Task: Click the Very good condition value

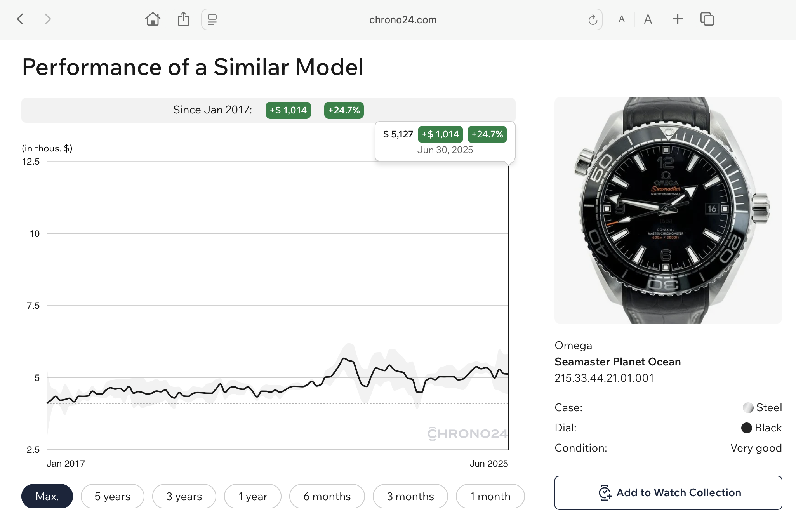Action: coord(756,448)
